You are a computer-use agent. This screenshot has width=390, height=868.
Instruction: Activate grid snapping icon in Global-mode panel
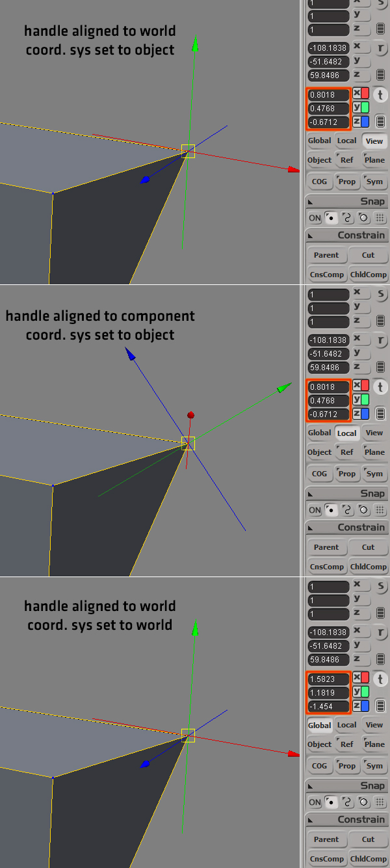pos(380,802)
